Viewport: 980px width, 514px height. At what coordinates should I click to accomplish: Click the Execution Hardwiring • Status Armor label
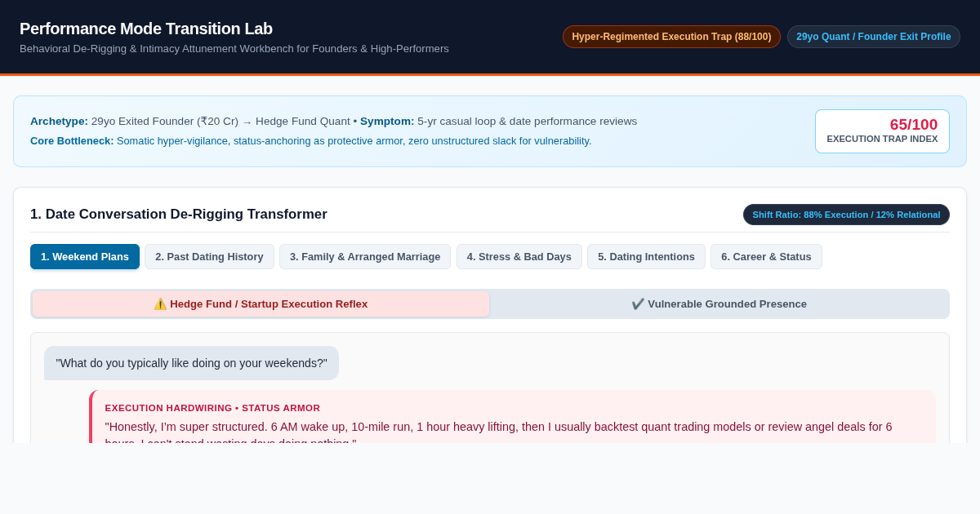pyautogui.click(x=212, y=408)
